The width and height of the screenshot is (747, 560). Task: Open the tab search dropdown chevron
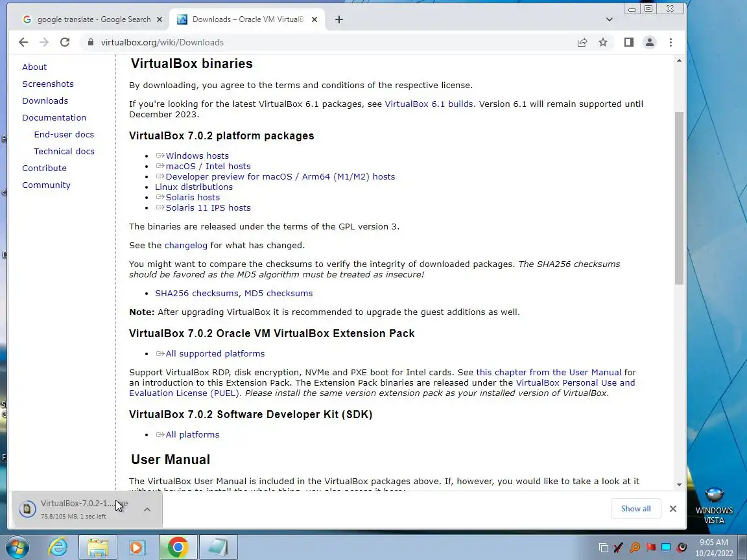point(610,19)
